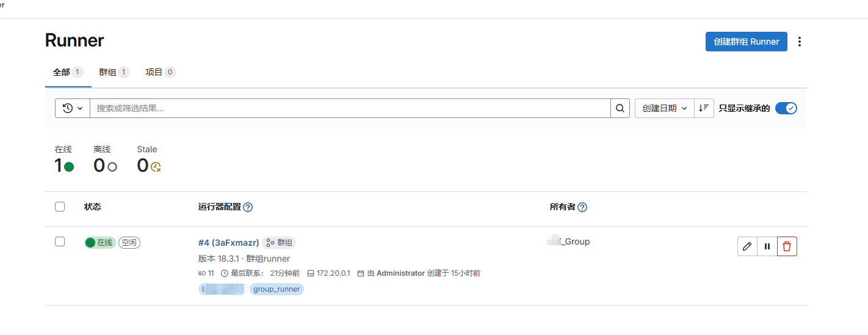Click the Stale clock icon in stats
This screenshot has width=868, height=335.
(156, 166)
